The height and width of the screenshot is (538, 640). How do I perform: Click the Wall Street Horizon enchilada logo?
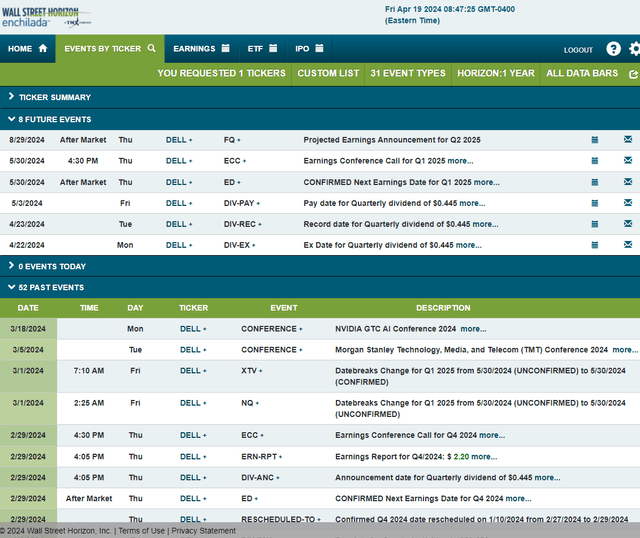46,17
